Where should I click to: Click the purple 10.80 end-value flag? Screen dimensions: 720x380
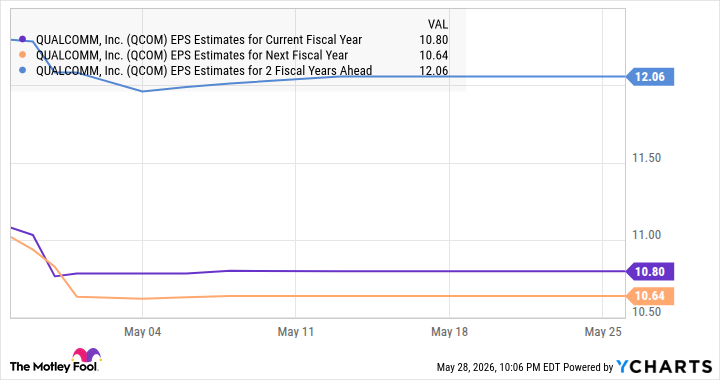650,272
